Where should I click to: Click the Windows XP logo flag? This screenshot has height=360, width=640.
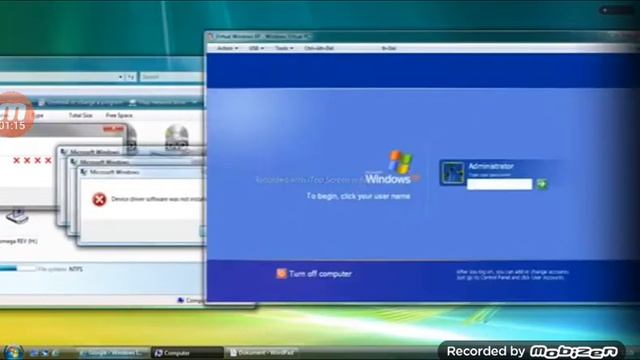click(x=400, y=162)
